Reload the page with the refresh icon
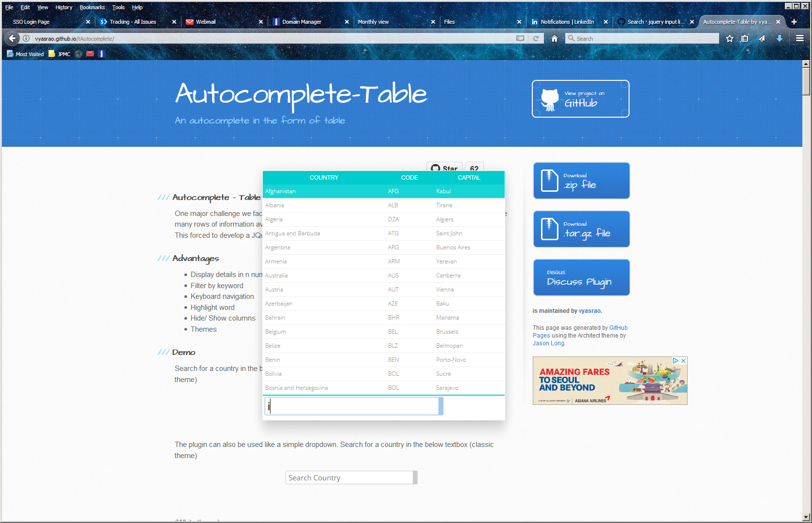Image resolution: width=812 pixels, height=523 pixels. tap(536, 38)
